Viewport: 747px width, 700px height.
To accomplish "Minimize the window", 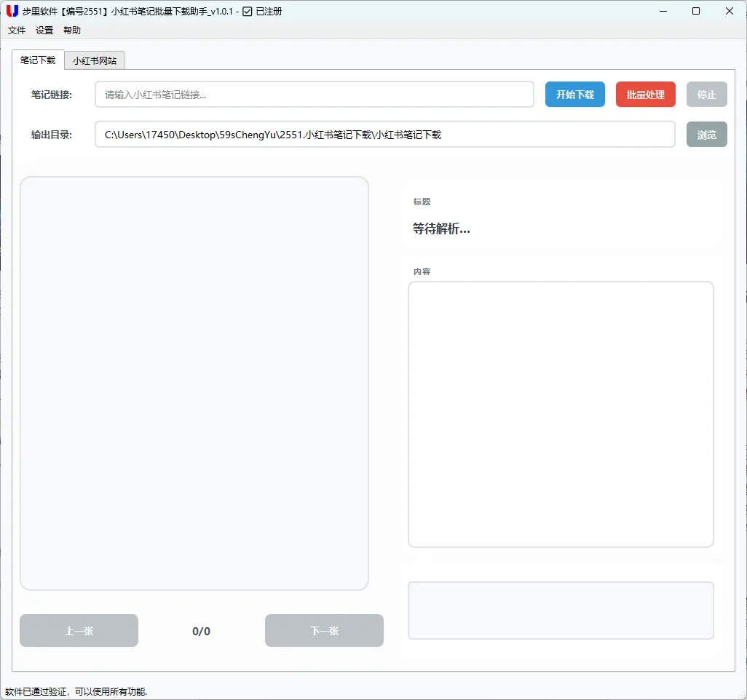I will [663, 11].
